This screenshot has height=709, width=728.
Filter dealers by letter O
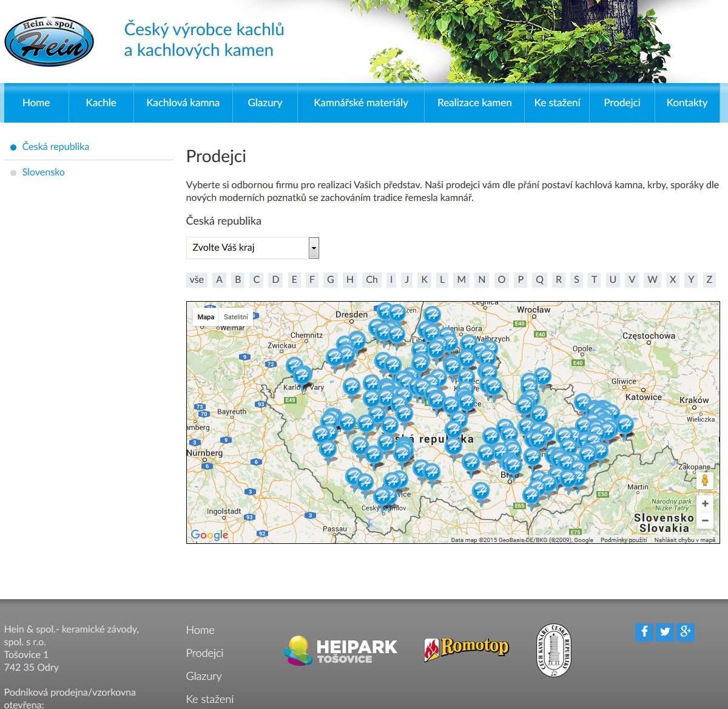point(501,280)
